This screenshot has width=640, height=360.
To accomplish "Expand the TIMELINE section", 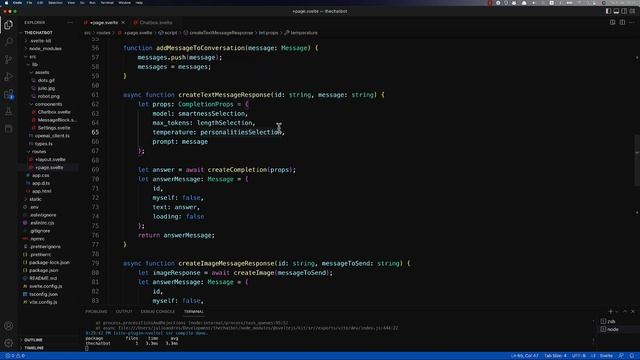I will pos(34,348).
